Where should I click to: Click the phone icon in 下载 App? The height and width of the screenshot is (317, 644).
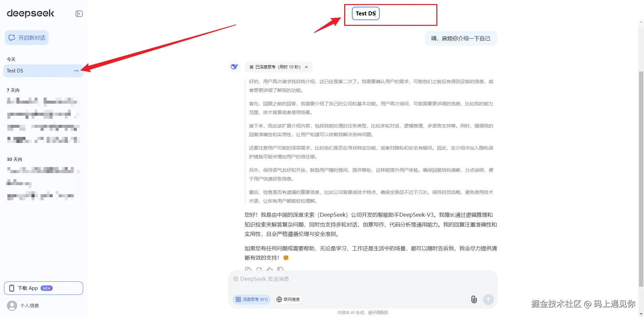coord(12,288)
